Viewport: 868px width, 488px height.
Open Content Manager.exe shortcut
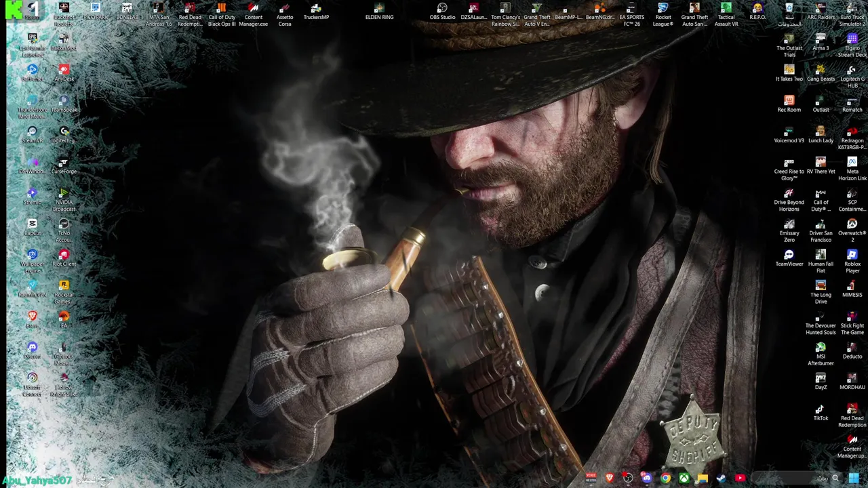253,14
